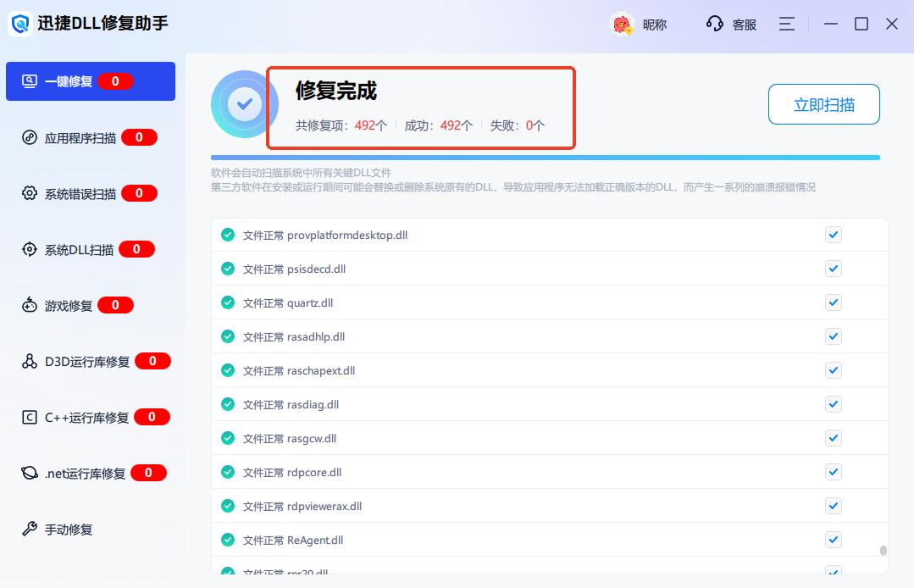Click the file list scrollbar thumb
Screen dimensions: 914x588
click(883, 550)
